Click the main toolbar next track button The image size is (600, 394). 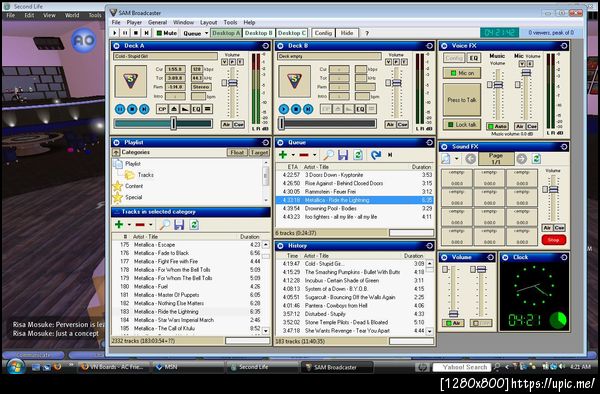click(146, 33)
